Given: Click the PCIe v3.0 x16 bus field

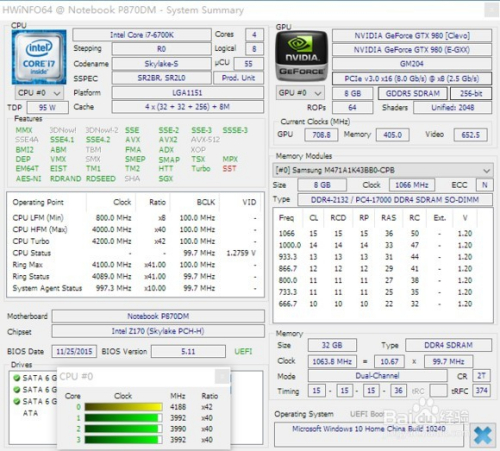Looking at the screenshot, I should pos(412,79).
